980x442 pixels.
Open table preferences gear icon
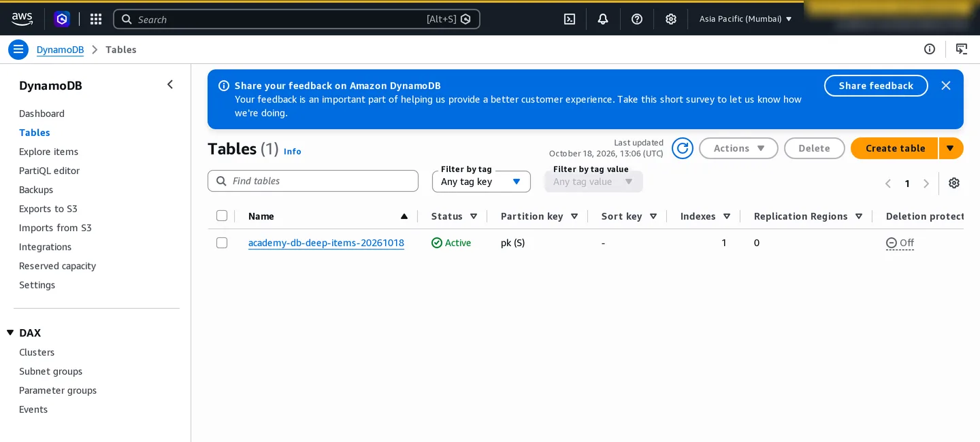point(954,183)
